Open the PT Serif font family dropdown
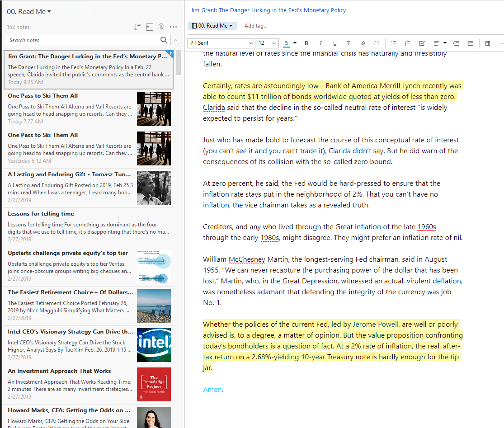Image resolution: width=504 pixels, height=428 pixels. tap(221, 43)
